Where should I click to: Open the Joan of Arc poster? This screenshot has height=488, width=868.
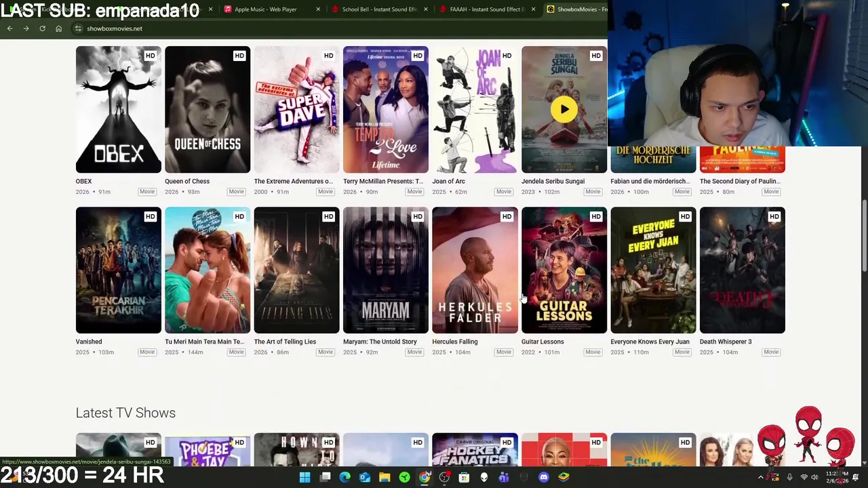(475, 110)
